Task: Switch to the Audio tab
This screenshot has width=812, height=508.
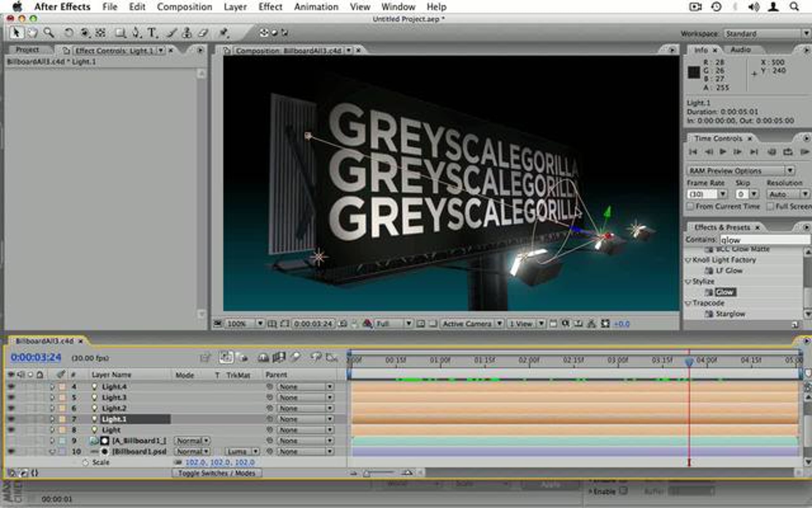Action: tap(740, 50)
